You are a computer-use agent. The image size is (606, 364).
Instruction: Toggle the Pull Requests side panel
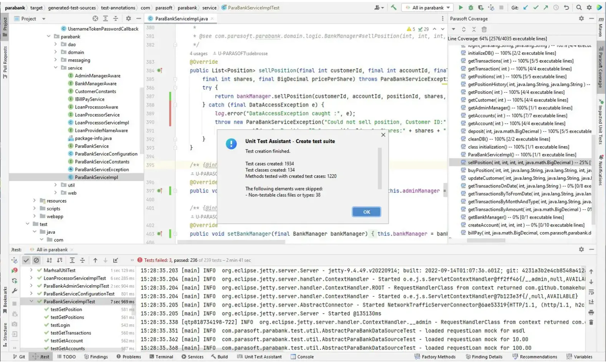(x=5, y=62)
